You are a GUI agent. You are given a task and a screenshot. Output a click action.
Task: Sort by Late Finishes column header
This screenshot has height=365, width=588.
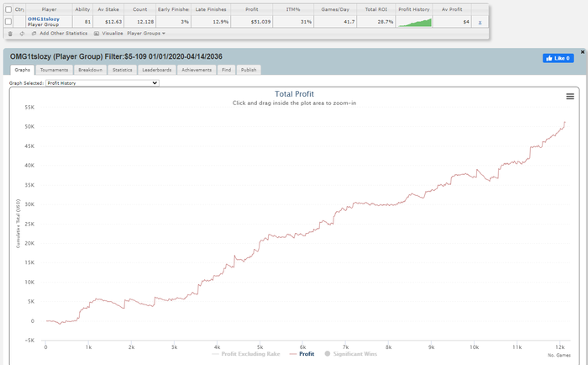click(x=211, y=9)
